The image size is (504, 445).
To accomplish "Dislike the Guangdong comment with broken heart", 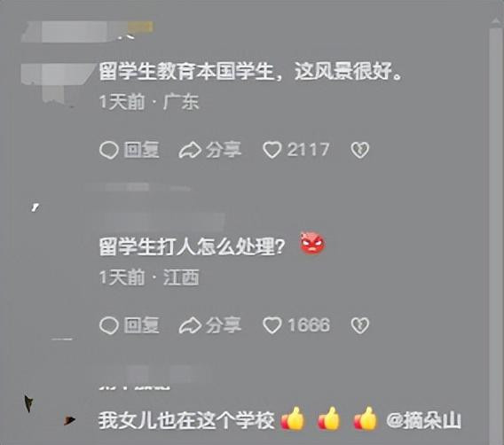I will click(x=359, y=151).
